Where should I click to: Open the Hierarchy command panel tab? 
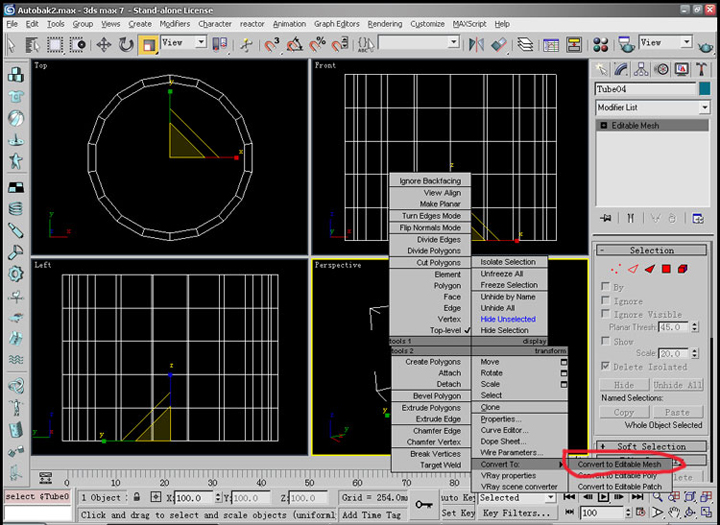coord(641,69)
